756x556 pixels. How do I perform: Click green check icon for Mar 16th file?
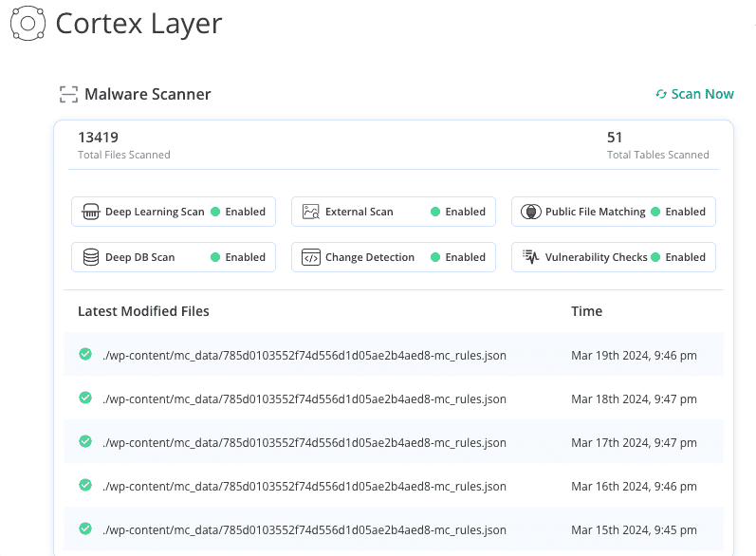(85, 485)
